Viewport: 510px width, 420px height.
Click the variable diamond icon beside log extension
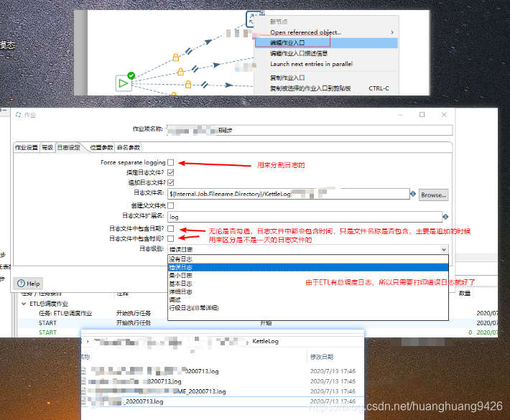pos(445,217)
